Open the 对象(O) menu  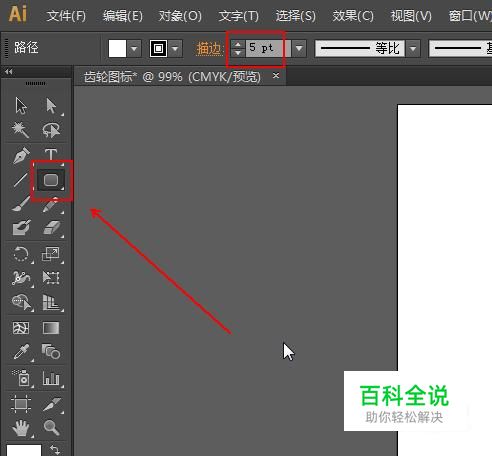pos(180,16)
